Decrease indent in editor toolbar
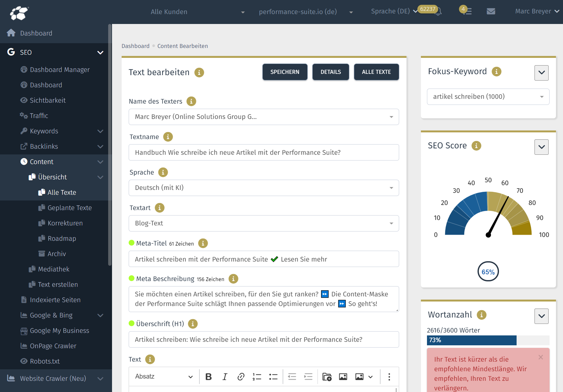The image size is (563, 392). click(292, 377)
